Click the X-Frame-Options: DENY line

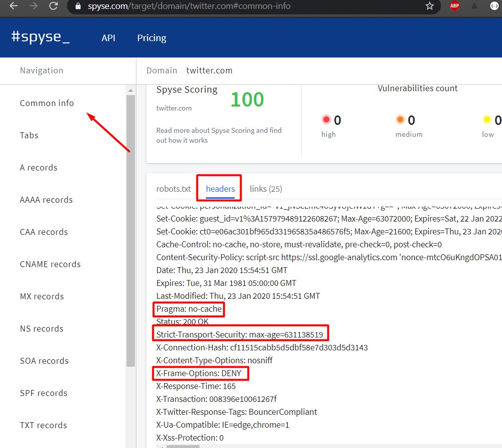(198, 374)
